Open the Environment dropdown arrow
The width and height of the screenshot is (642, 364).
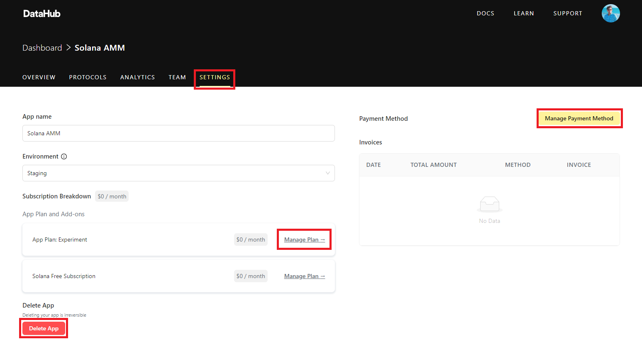(328, 173)
